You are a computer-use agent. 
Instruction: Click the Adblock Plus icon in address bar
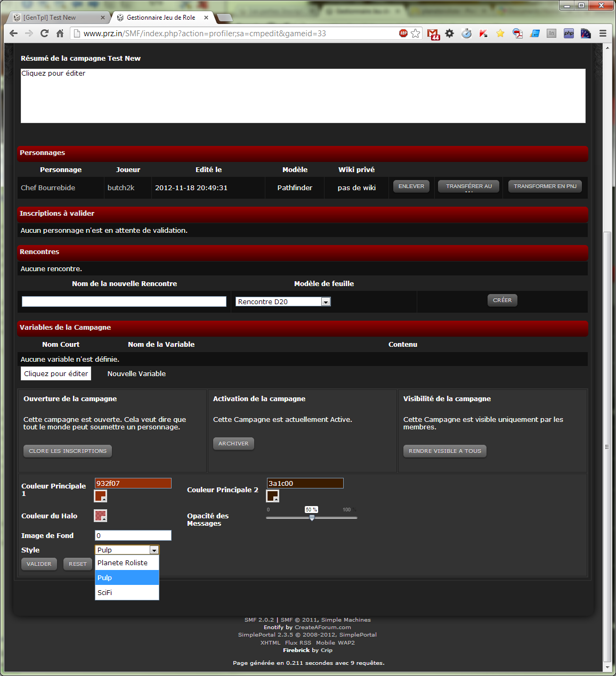click(403, 33)
